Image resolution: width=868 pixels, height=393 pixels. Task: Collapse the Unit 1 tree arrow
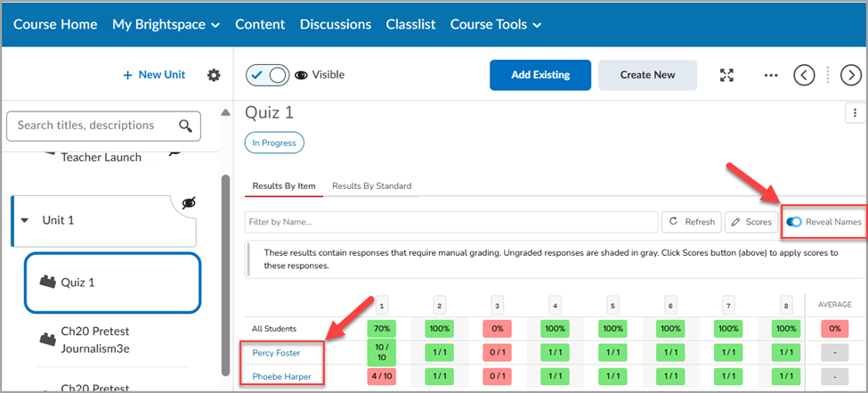[x=24, y=220]
